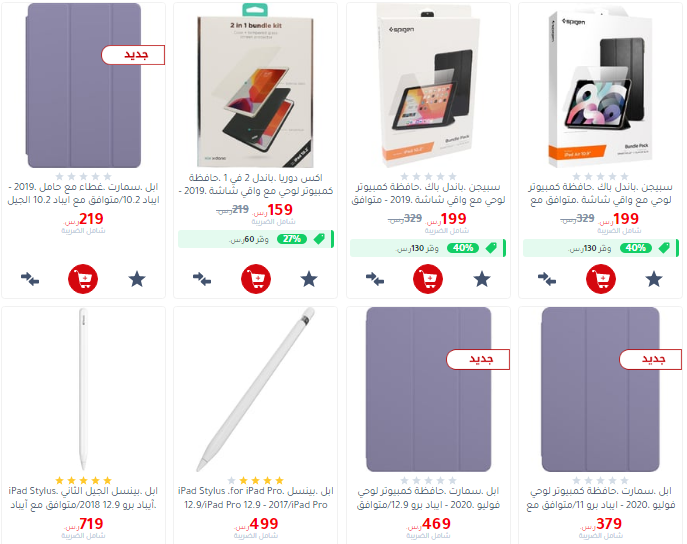The image size is (687, 544).
Task: Open Smart Folio iPad Pro 11 title link
Action: pos(601,498)
